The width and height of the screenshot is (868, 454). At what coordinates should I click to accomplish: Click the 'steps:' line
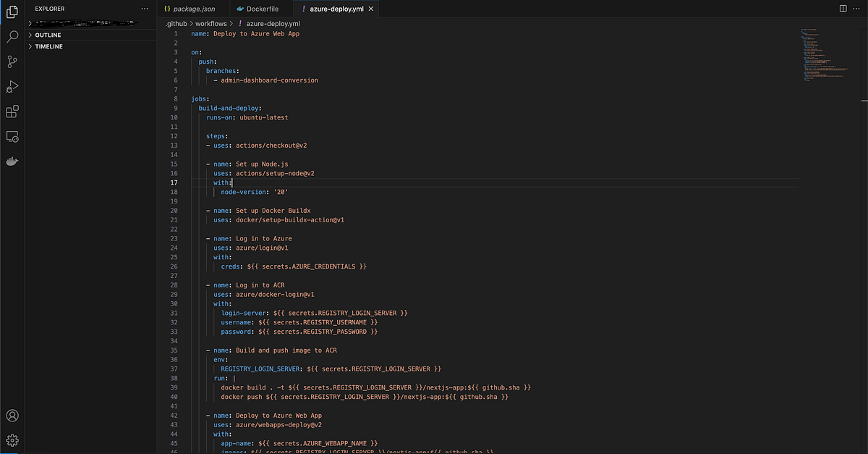217,136
